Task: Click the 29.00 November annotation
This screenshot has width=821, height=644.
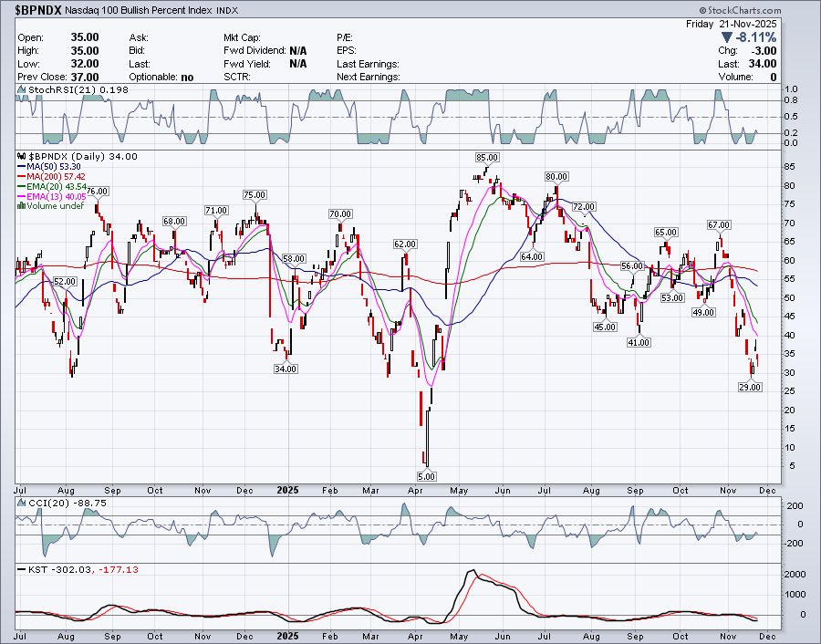Action: click(749, 388)
